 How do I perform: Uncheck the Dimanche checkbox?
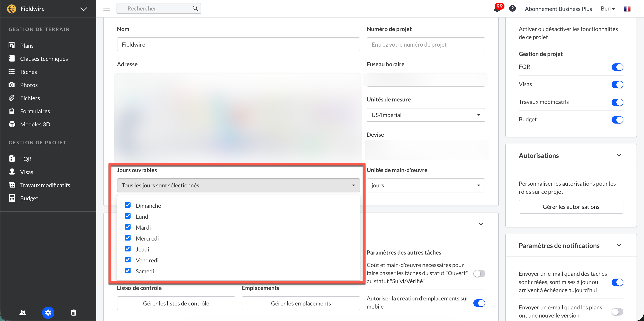[x=127, y=205]
